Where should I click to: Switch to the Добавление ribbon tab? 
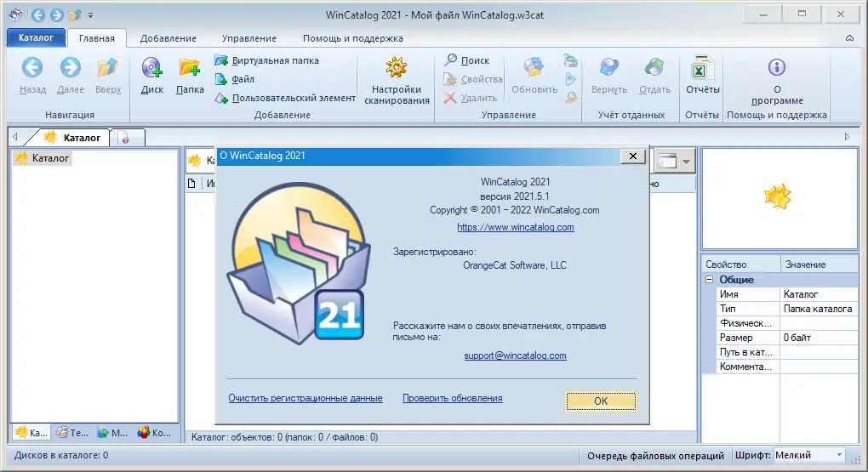click(168, 38)
